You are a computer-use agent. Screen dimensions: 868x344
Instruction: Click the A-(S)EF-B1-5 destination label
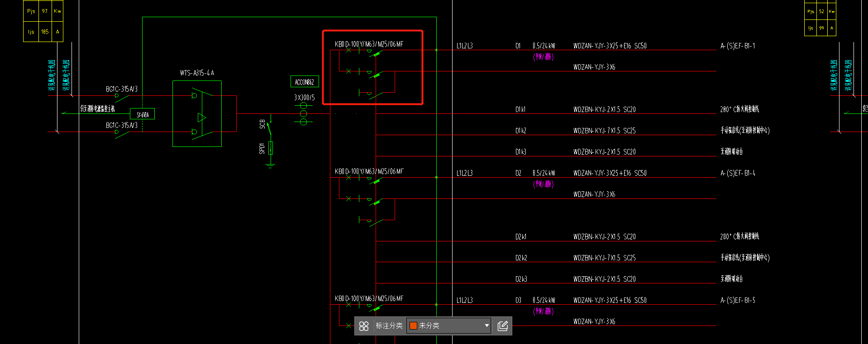(x=738, y=300)
